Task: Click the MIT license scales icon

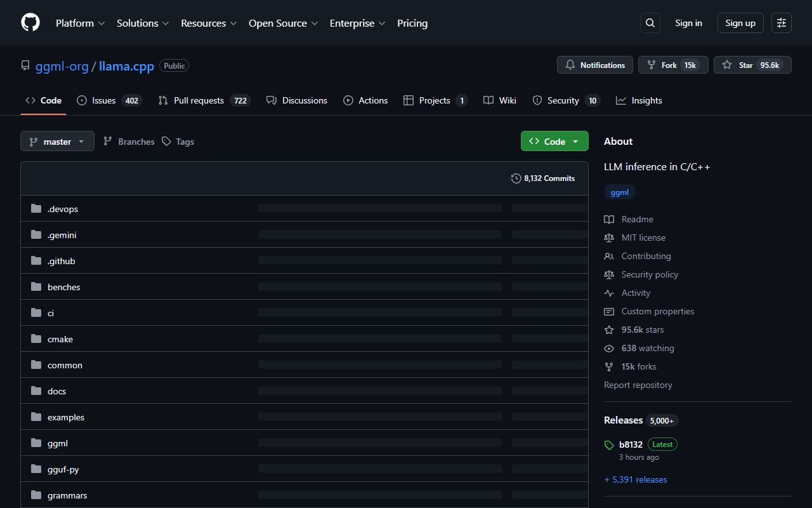Action: coord(609,237)
